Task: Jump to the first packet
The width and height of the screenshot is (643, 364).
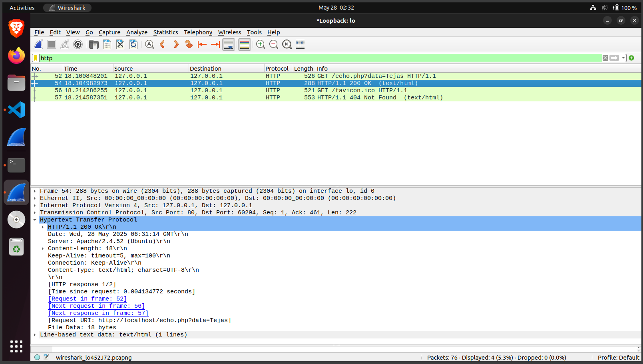Action: (x=202, y=44)
